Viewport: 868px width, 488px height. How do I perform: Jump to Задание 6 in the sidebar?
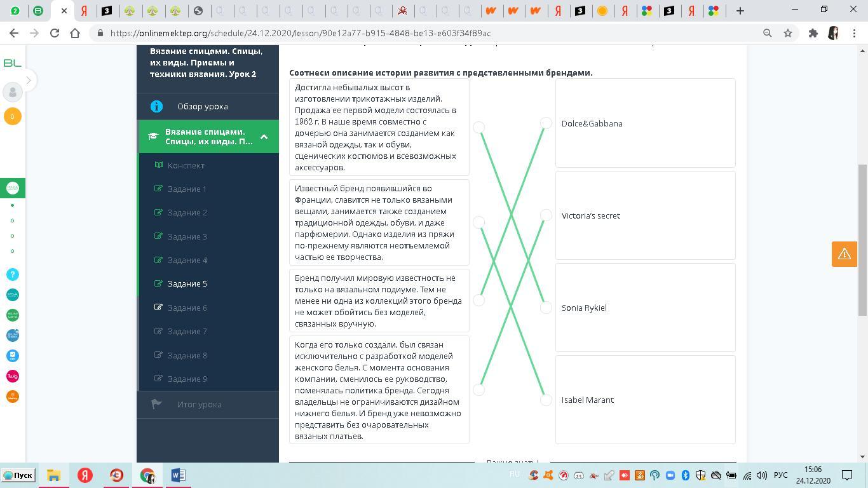point(187,308)
